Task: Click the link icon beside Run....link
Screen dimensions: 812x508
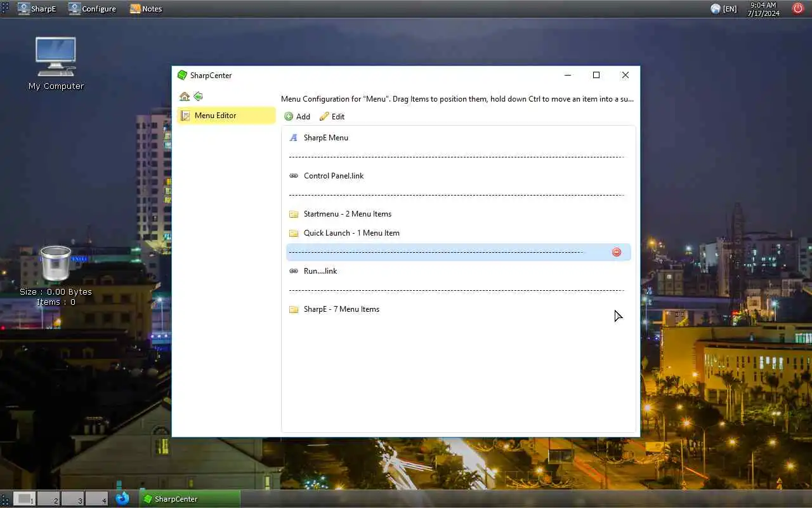Action: tap(294, 271)
